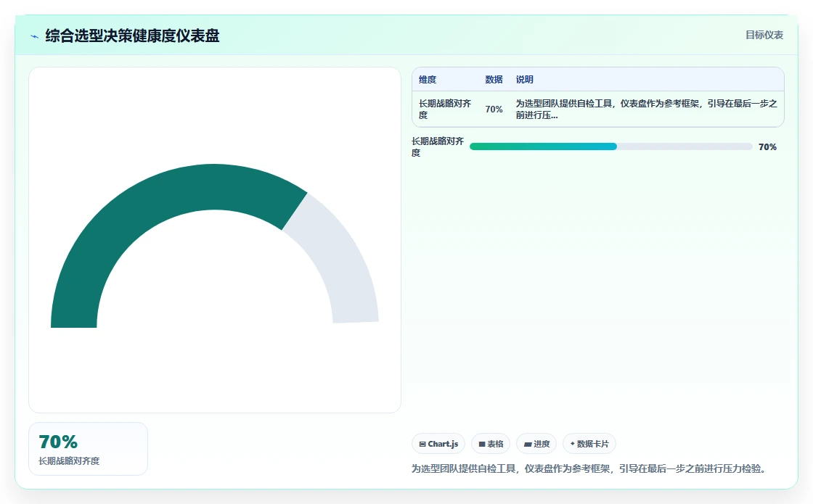Click the table description text starting 为选型团队
Screen dimensions: 813x504
click(646, 109)
